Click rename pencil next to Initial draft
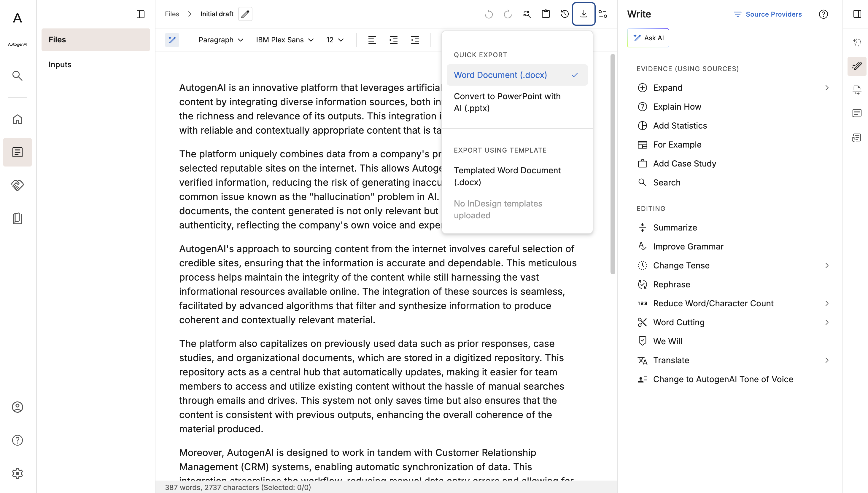 tap(245, 14)
